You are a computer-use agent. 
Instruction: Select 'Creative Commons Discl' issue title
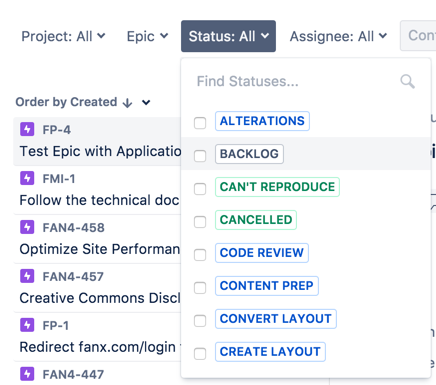(x=100, y=298)
